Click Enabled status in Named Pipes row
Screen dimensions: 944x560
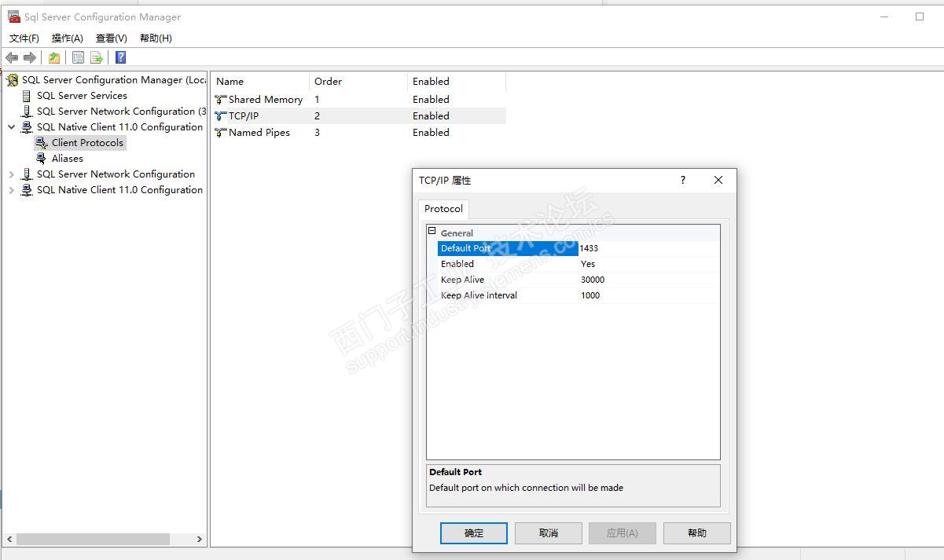(x=431, y=133)
